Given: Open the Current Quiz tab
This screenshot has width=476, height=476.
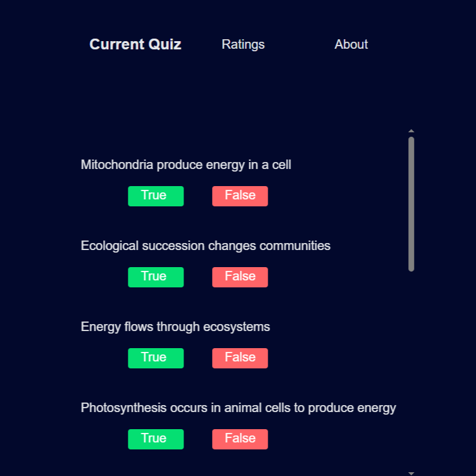Looking at the screenshot, I should point(135,44).
